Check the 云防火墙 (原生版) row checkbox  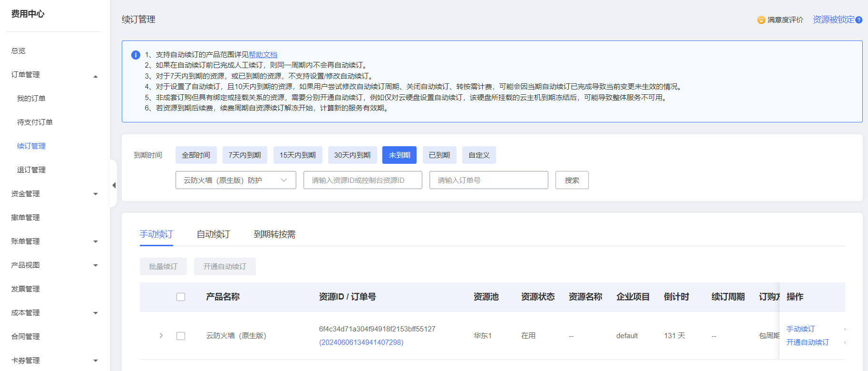tap(181, 336)
